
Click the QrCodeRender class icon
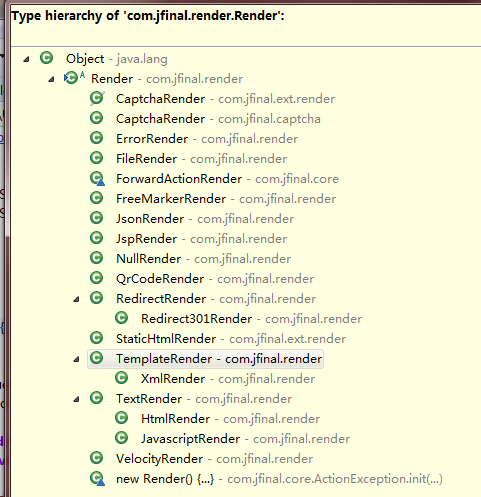pos(97,278)
